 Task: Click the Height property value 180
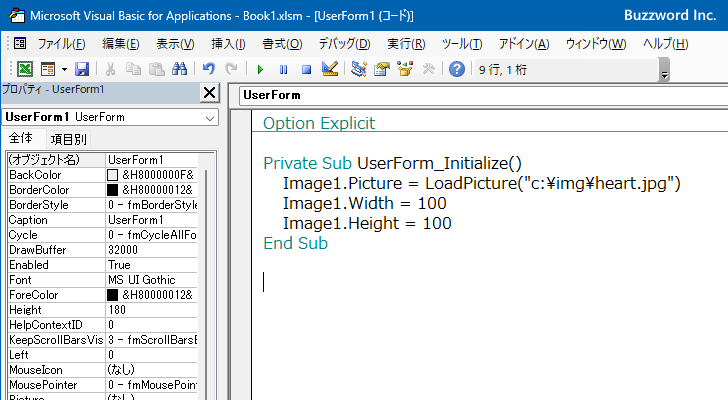point(152,310)
